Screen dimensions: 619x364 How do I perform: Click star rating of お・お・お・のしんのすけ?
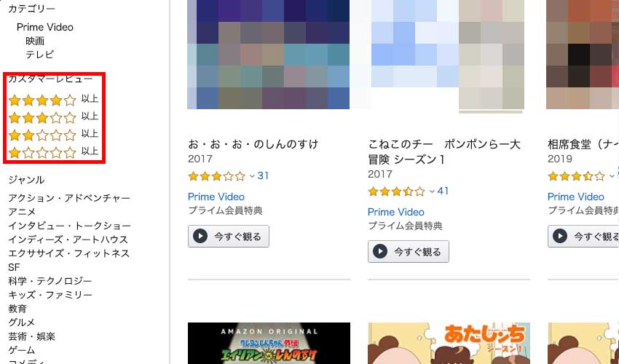(x=216, y=176)
